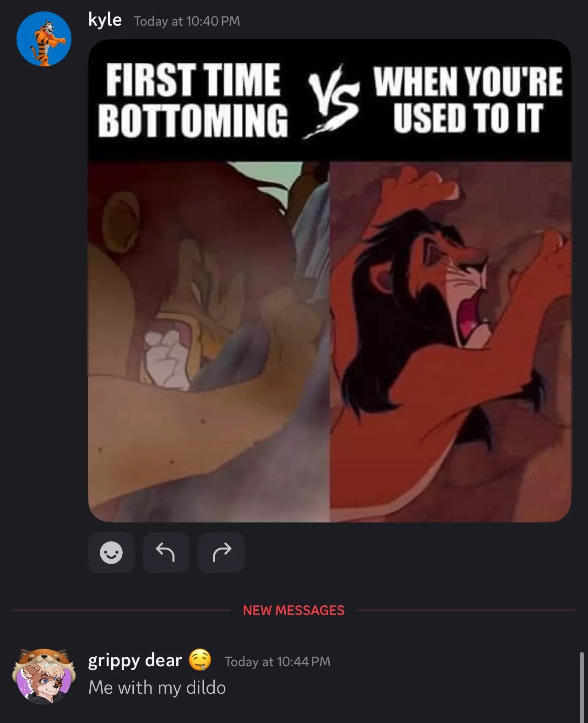Open the kyle username profile

[x=105, y=20]
